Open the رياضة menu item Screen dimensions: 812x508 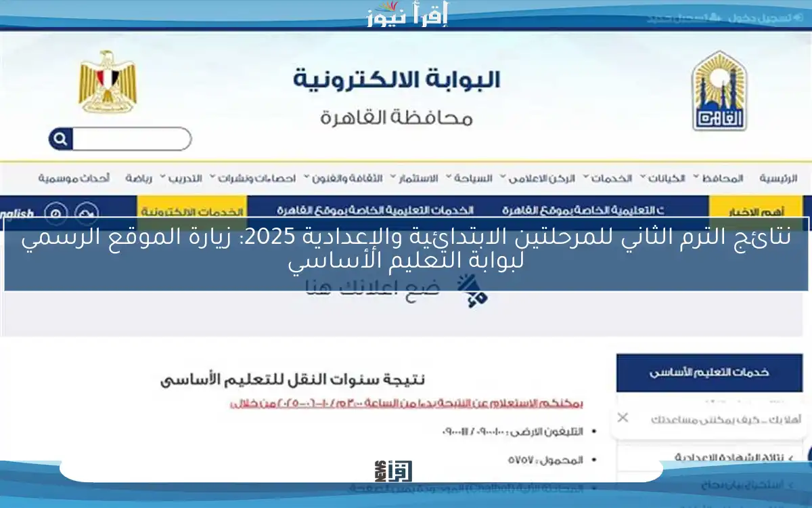coord(139,179)
